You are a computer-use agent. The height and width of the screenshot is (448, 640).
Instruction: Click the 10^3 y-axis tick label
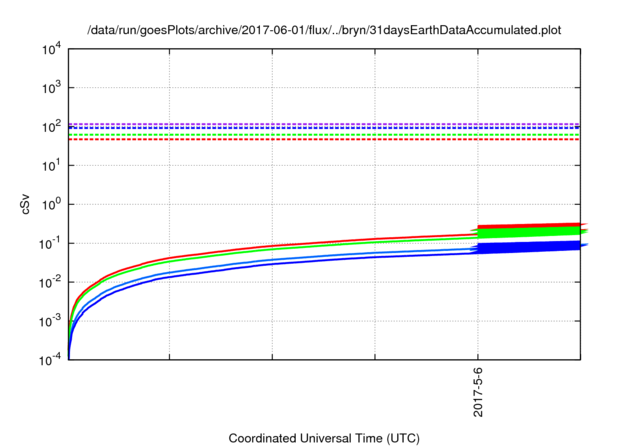pyautogui.click(x=52, y=88)
